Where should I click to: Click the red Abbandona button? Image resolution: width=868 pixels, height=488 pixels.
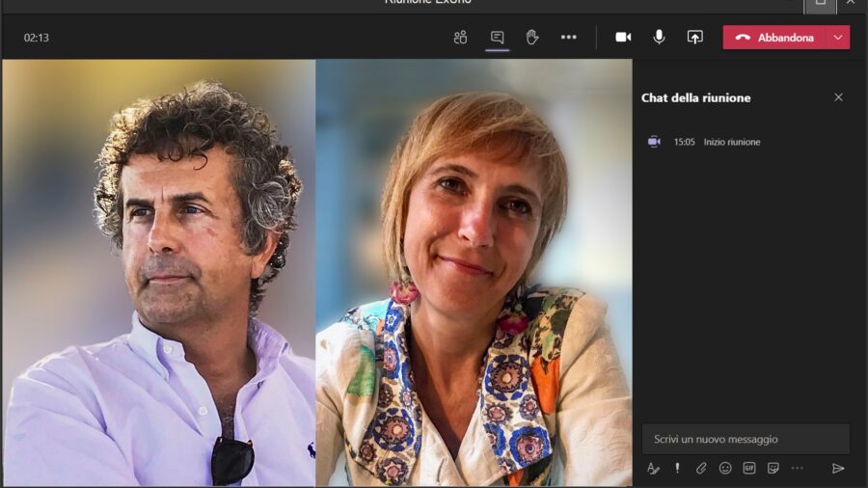coord(774,38)
